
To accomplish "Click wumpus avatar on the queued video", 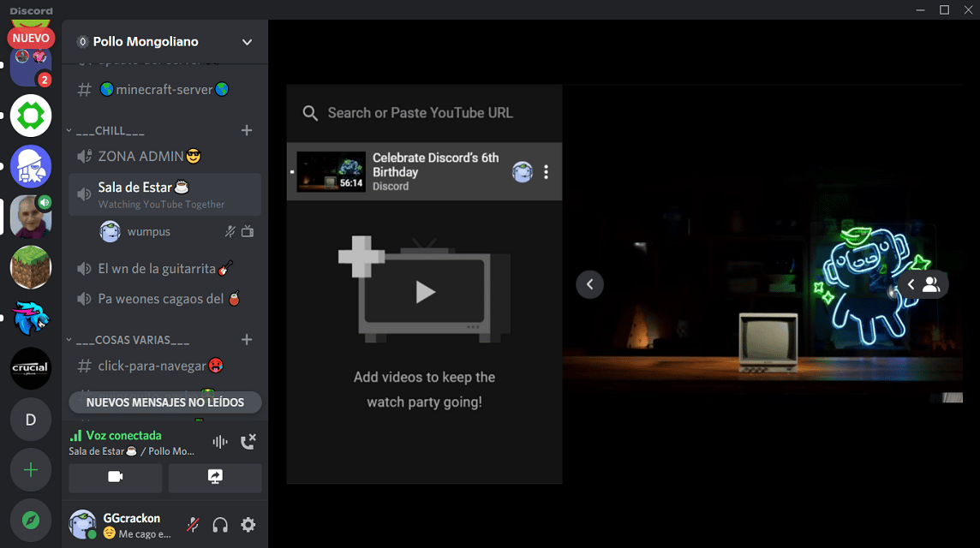I will (x=523, y=172).
